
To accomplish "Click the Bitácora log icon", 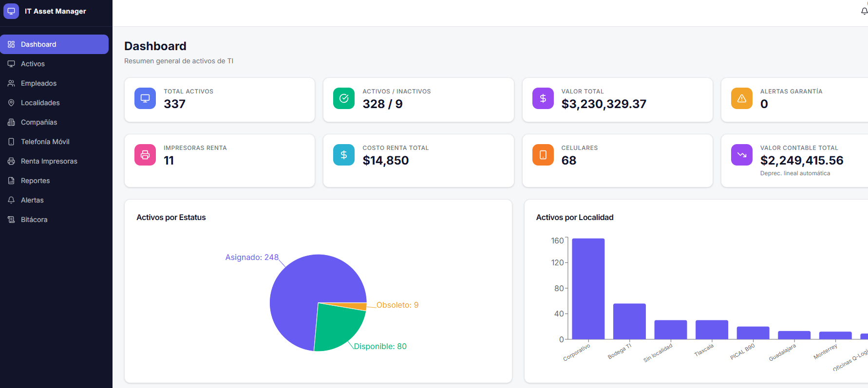I will (x=11, y=220).
